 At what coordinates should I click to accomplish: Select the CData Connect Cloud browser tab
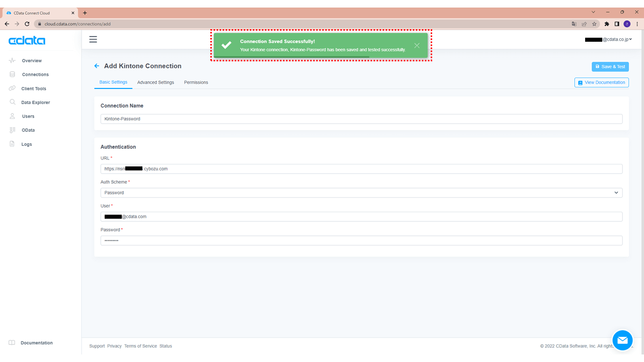coord(40,13)
